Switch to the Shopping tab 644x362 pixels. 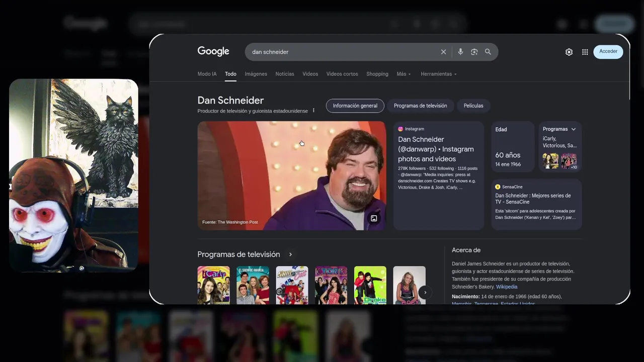[377, 74]
